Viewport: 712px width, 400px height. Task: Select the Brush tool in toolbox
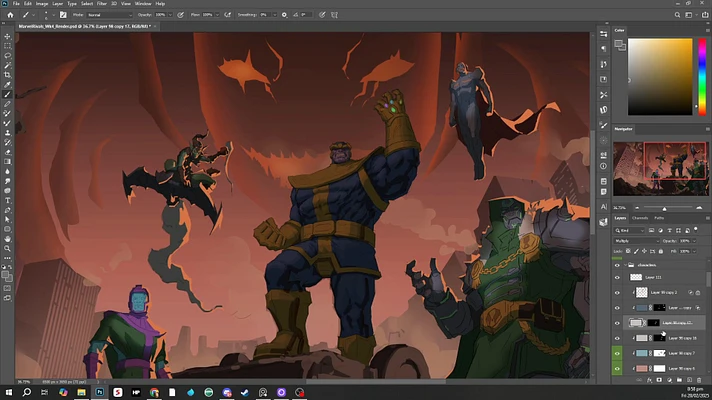[x=7, y=94]
